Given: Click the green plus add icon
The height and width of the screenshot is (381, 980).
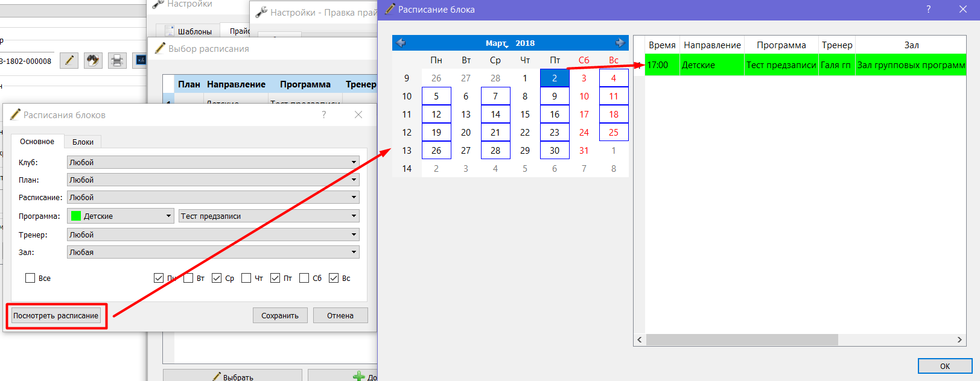Looking at the screenshot, I should (358, 377).
